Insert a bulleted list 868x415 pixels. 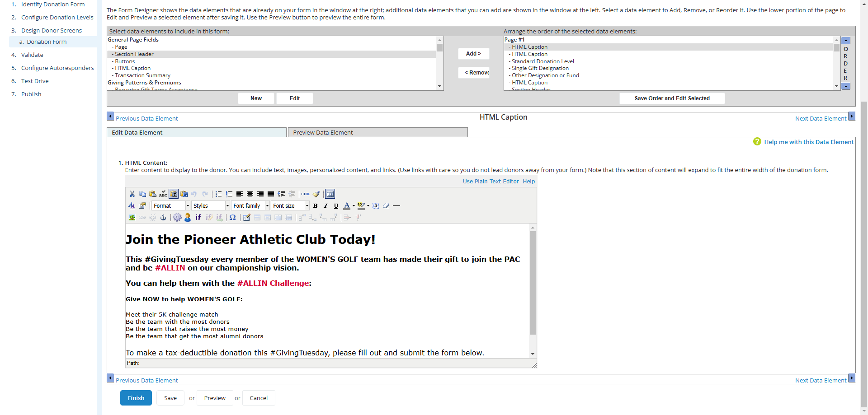click(219, 194)
